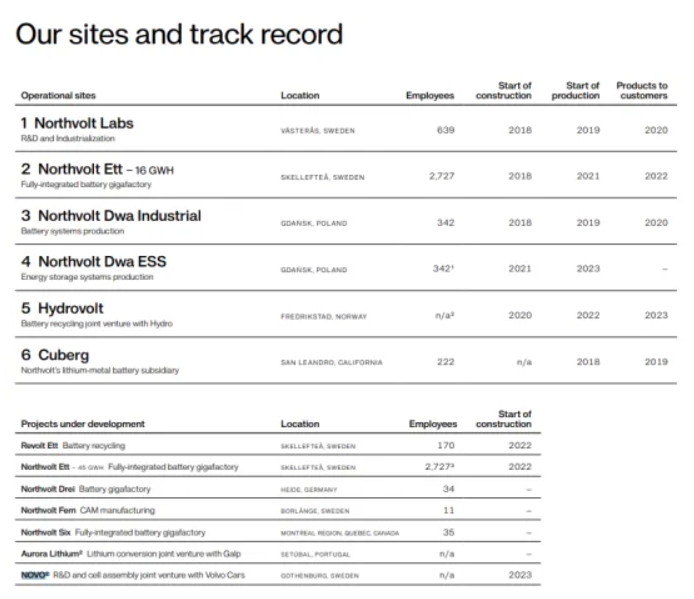Click the 'Our sites and track record' heading
The width and height of the screenshot is (694, 599).
click(179, 34)
